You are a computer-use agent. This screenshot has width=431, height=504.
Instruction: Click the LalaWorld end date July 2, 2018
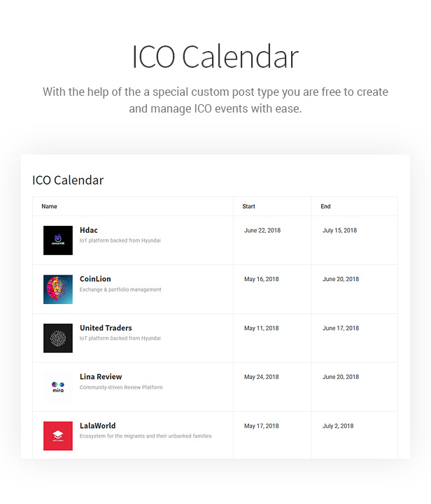coord(339,426)
